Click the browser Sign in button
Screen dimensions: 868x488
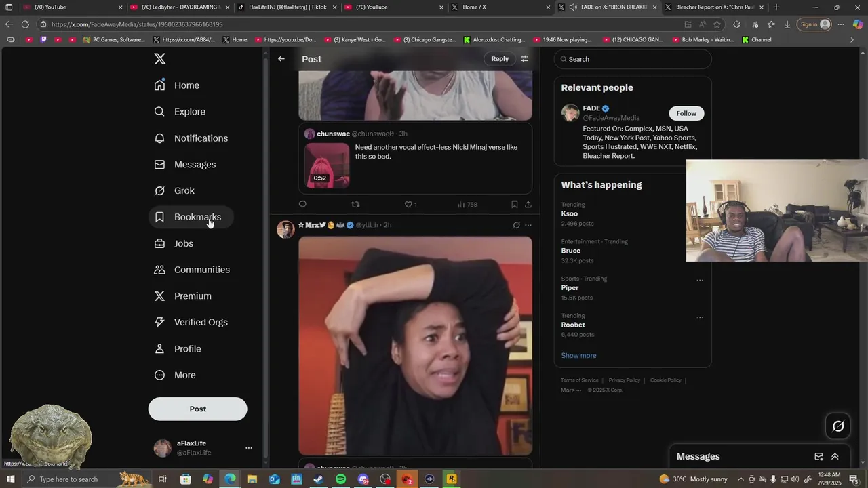tap(814, 24)
